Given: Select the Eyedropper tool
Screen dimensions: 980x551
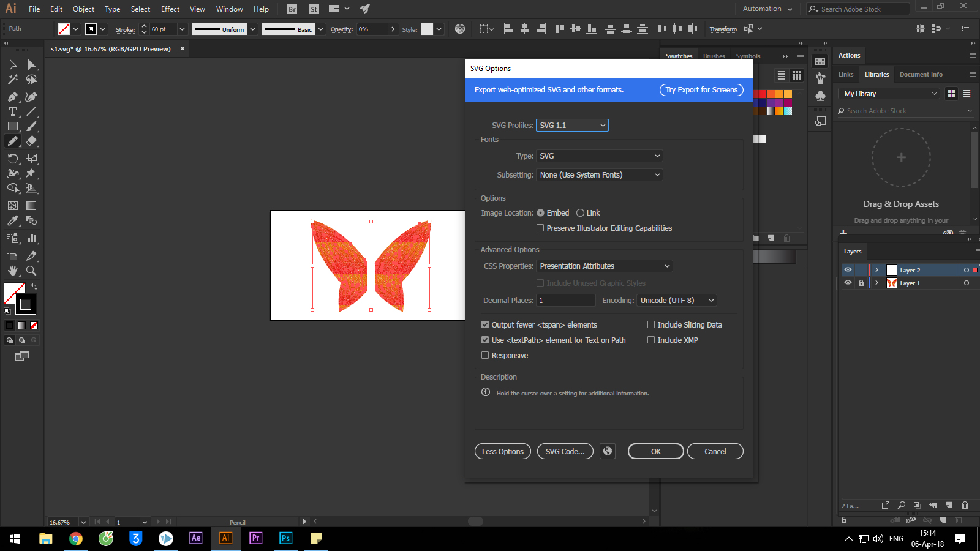Looking at the screenshot, I should [x=13, y=220].
